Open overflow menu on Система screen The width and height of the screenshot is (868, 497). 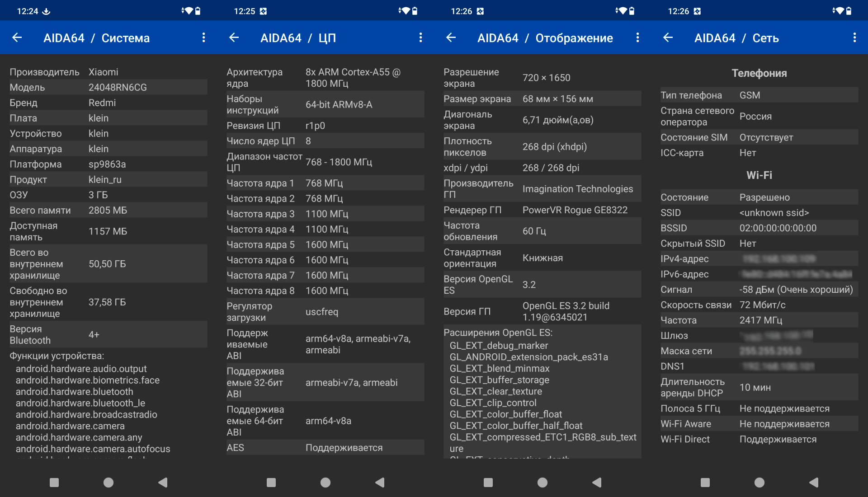click(x=203, y=38)
